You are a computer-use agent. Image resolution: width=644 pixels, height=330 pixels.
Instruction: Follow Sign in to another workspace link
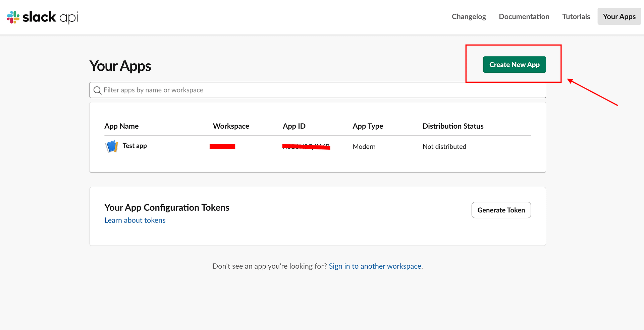click(x=376, y=266)
